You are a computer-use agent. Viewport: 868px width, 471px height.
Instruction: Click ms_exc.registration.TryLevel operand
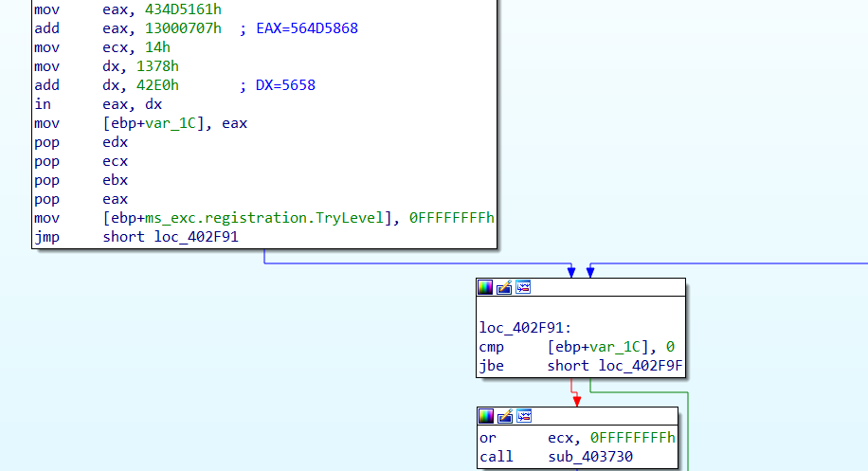pos(264,218)
